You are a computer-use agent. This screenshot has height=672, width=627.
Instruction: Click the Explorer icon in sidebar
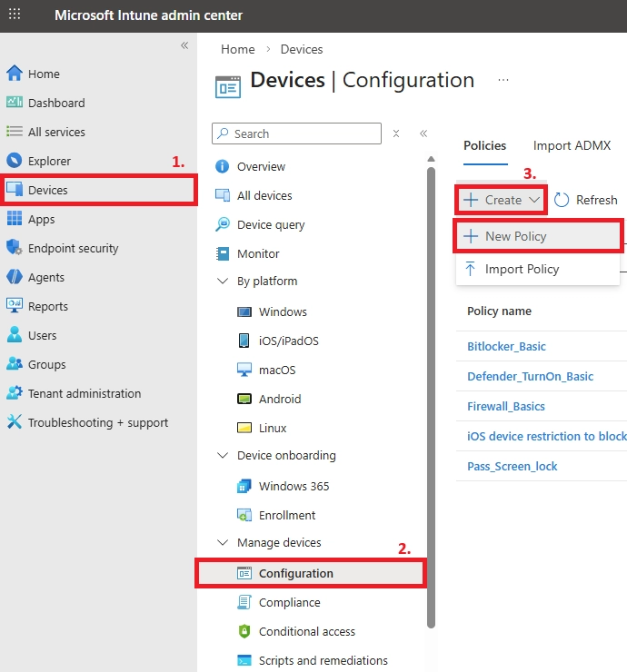tap(15, 161)
